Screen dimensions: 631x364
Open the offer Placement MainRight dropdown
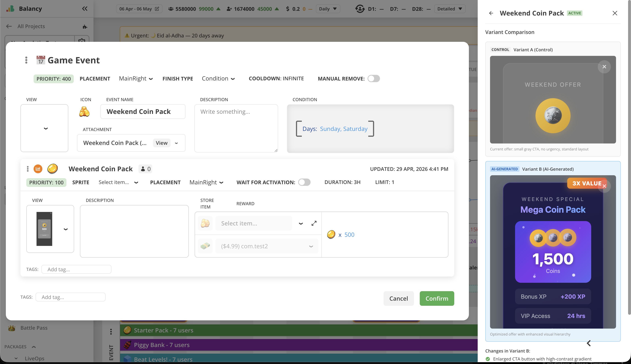click(206, 182)
